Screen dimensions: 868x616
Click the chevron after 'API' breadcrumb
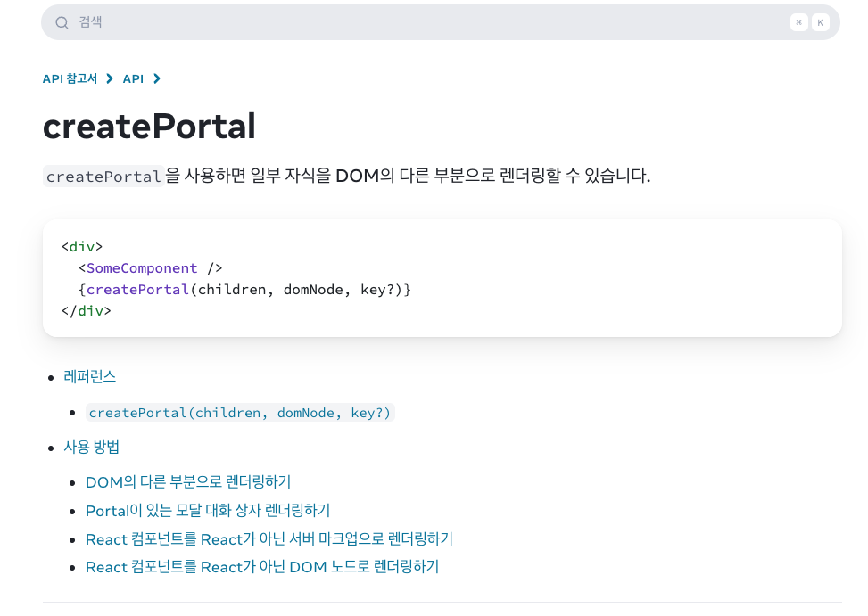pyautogui.click(x=156, y=78)
